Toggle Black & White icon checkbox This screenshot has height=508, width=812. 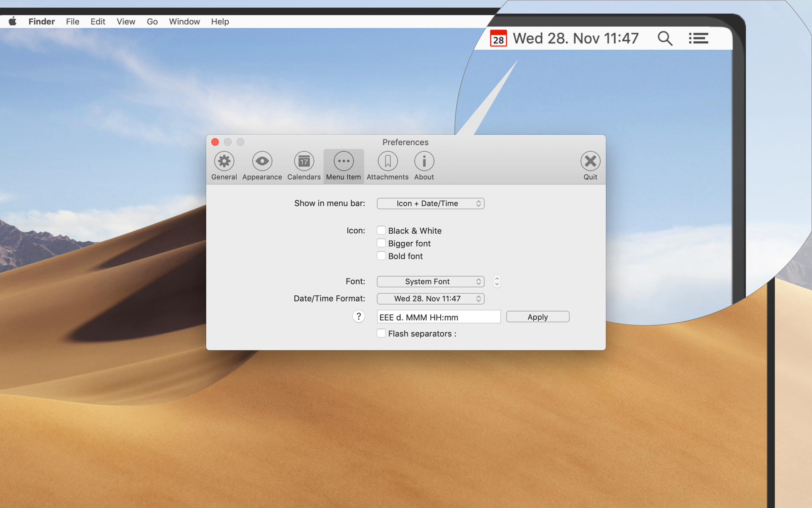pyautogui.click(x=381, y=230)
